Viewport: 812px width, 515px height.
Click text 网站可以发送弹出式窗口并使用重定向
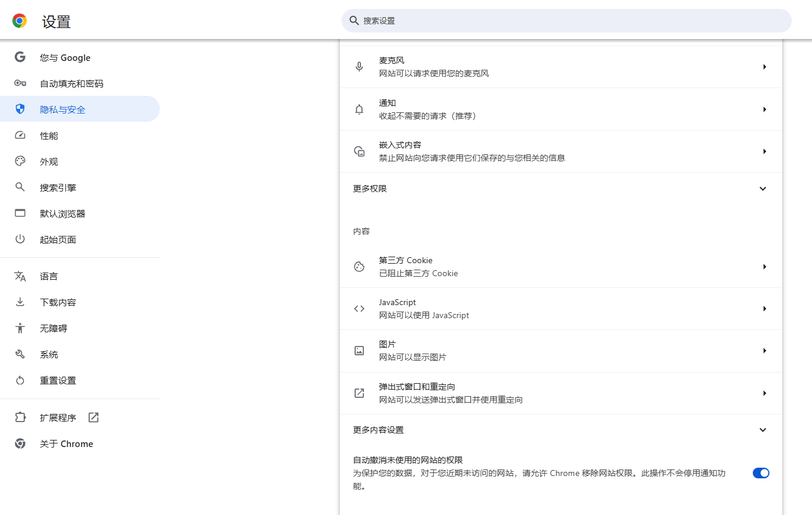click(x=450, y=400)
